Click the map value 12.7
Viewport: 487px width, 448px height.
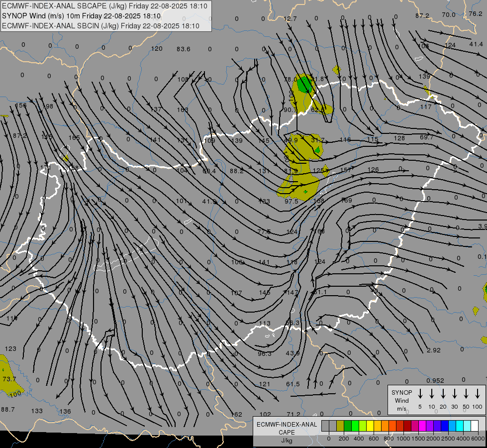290,19
